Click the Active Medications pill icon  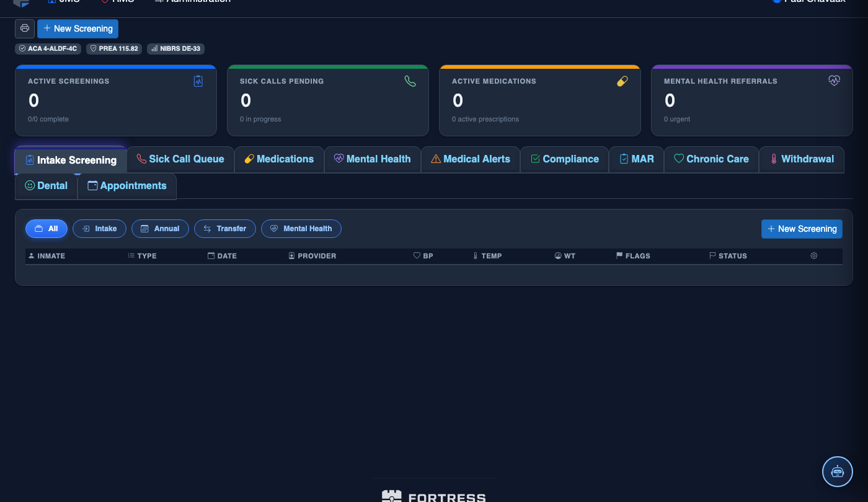622,81
